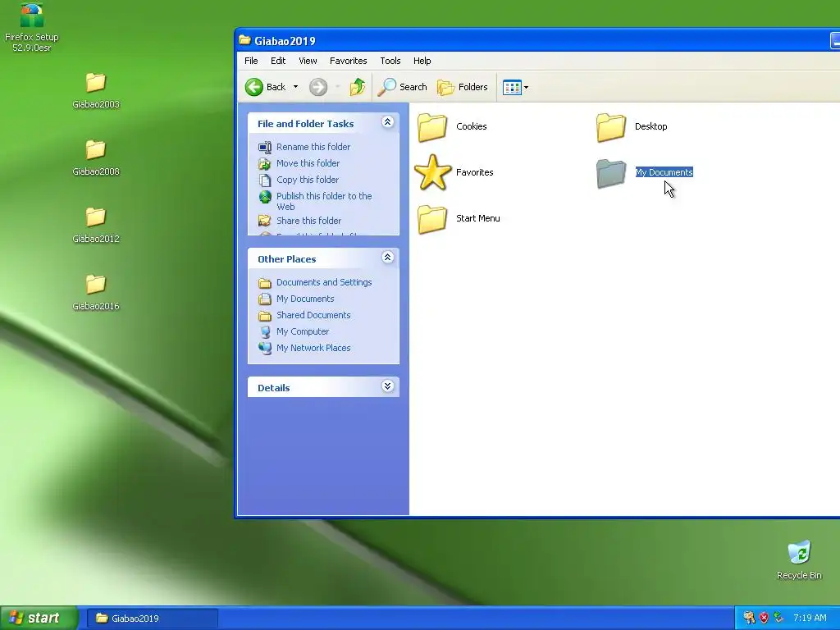Screen dimensions: 840x630
Task: Expand the Details panel
Action: [x=387, y=386]
